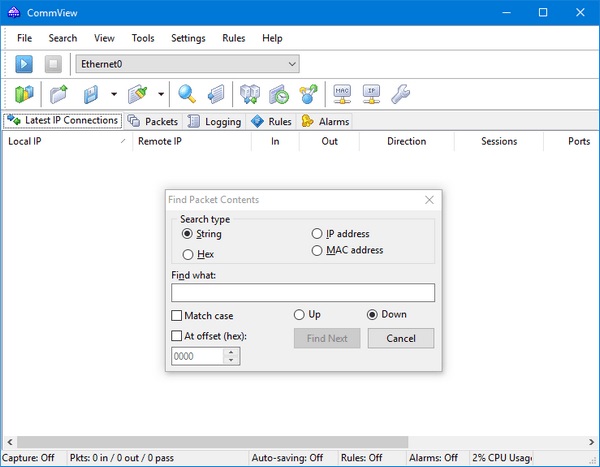Click the Capture: Off status text
This screenshot has width=600, height=467.
(28, 458)
